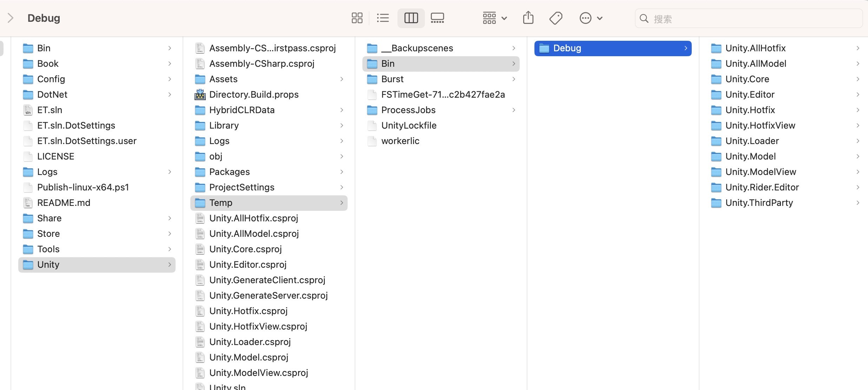This screenshot has height=390, width=868.
Task: Click the Tags icon in toolbar
Action: click(556, 18)
